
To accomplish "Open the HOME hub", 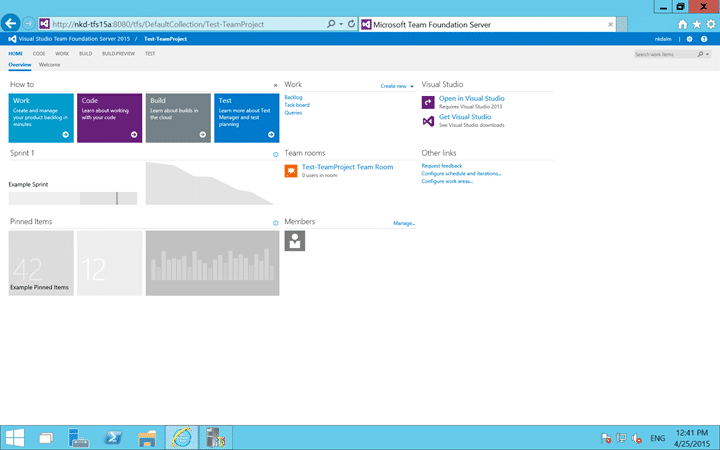I will click(15, 54).
